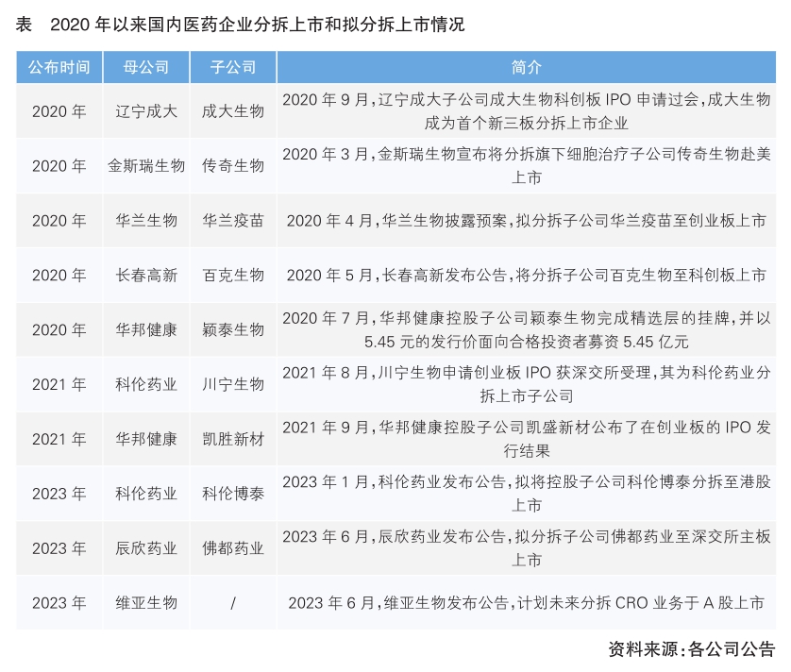
Task: Click the 2020 年 cell in 颖泰生物 row
Action: [59, 329]
